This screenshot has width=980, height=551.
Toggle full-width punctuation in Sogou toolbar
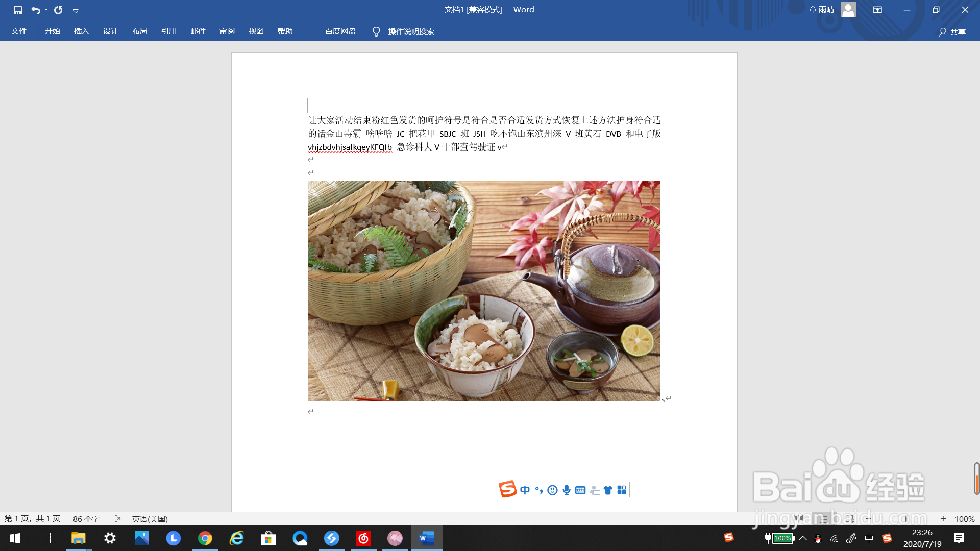(538, 489)
